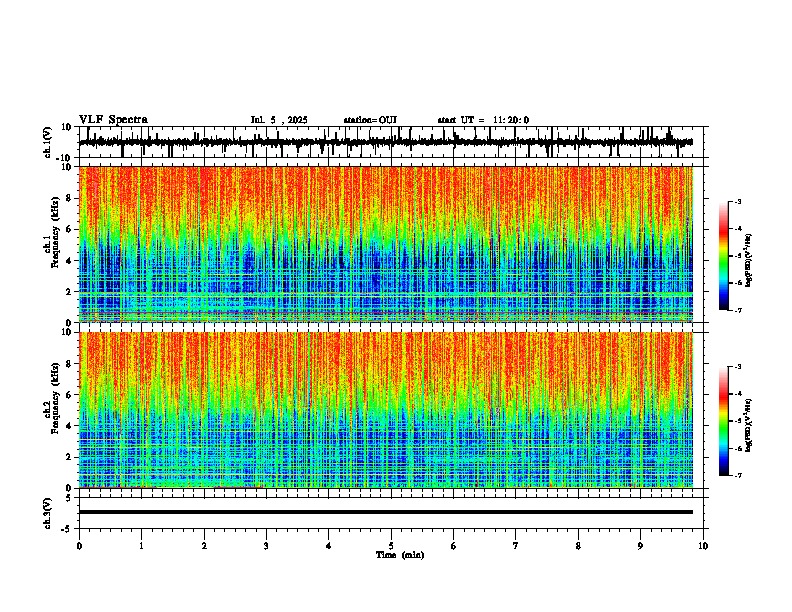Click the ch.1 colorbar log(PSD) label
The height and width of the screenshot is (612, 792).
748,260
